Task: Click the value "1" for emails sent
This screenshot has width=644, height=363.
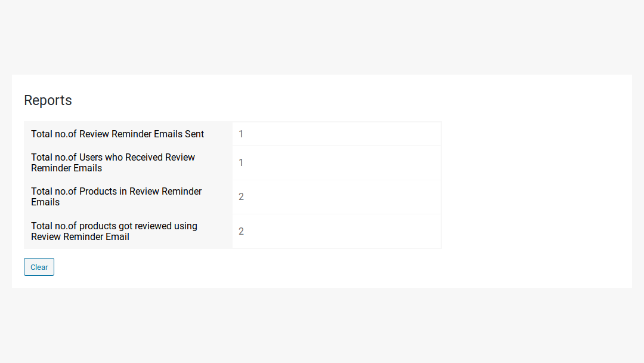Action: [x=241, y=134]
